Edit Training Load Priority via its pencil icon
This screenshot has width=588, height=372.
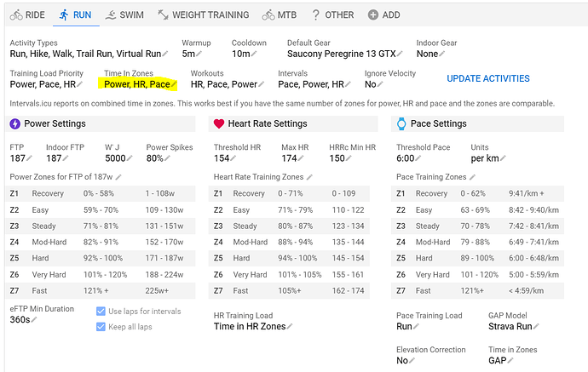[80, 84]
